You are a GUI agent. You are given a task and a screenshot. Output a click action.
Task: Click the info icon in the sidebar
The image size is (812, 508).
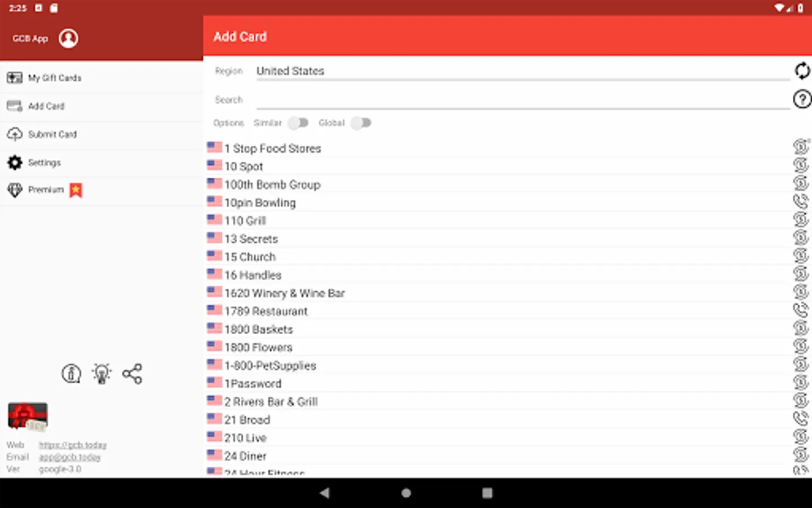tap(72, 374)
